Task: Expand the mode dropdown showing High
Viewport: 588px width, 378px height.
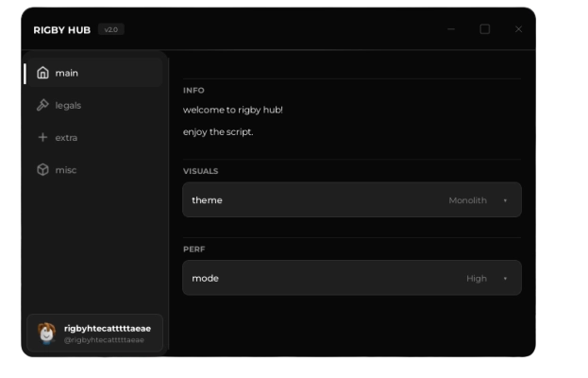Action: click(352, 278)
